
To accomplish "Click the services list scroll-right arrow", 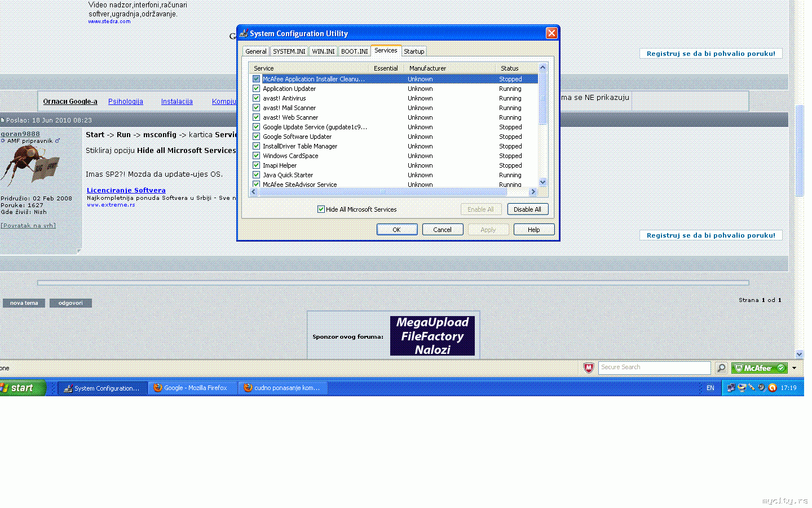I will tap(533, 192).
